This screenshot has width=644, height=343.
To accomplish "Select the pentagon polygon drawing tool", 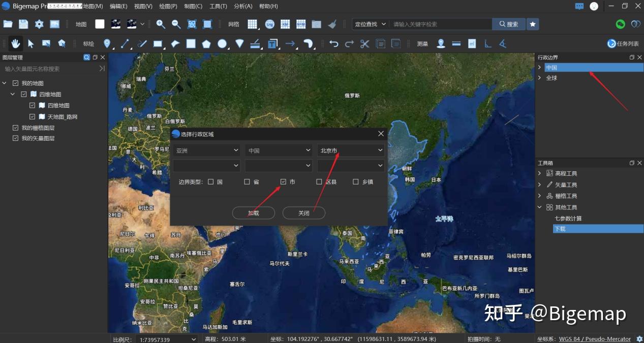I will [x=206, y=44].
